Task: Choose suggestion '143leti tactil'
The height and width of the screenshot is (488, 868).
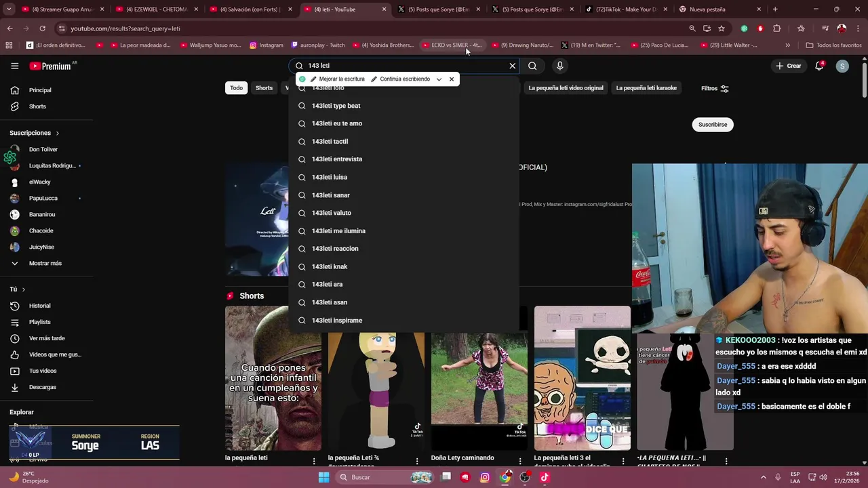Action: [403, 142]
